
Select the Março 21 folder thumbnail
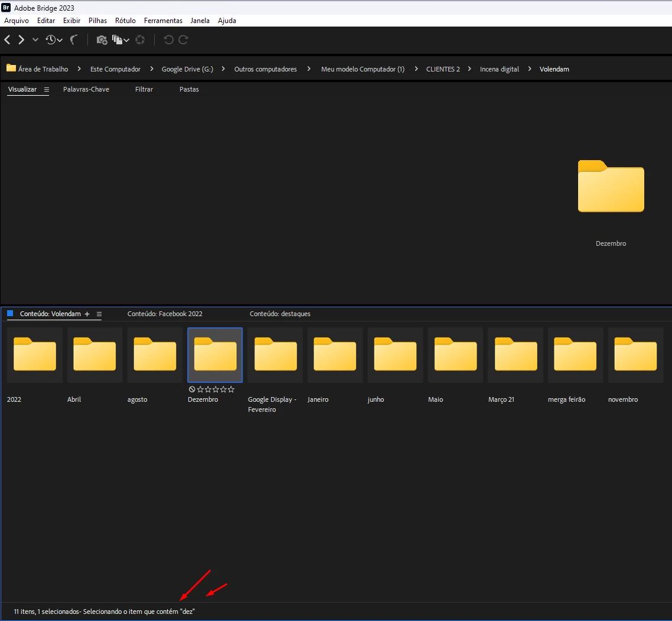516,355
